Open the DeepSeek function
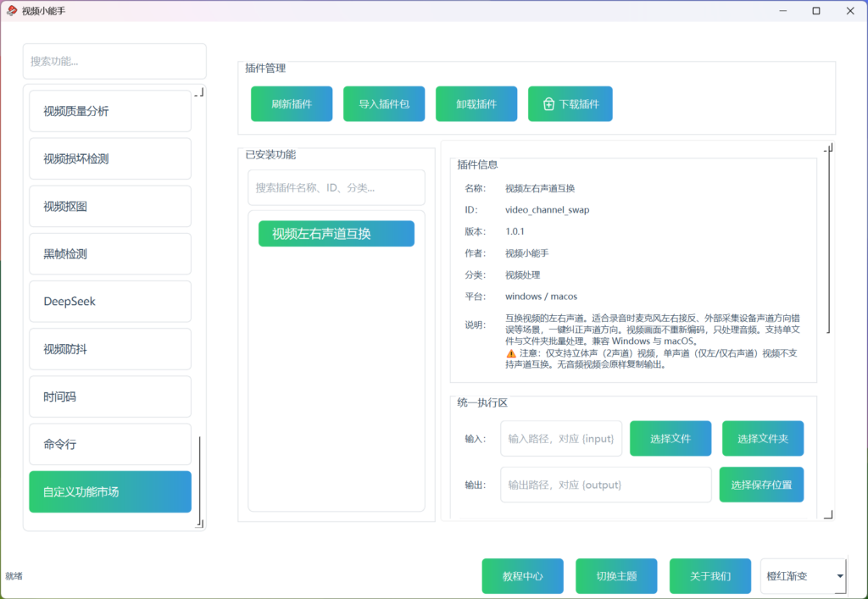This screenshot has width=868, height=599. tap(110, 302)
